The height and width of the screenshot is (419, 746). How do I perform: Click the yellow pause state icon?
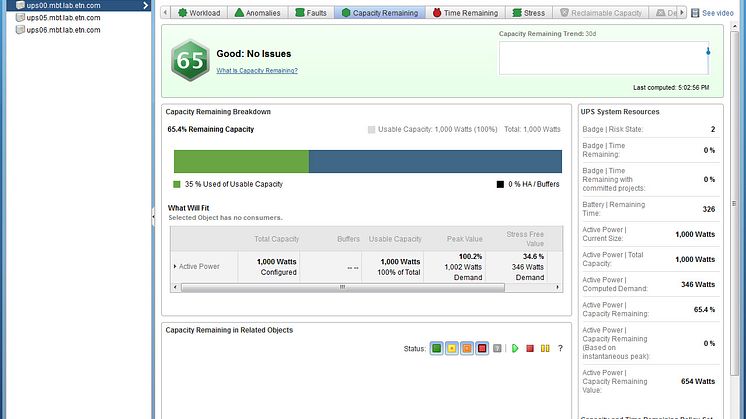pyautogui.click(x=545, y=349)
